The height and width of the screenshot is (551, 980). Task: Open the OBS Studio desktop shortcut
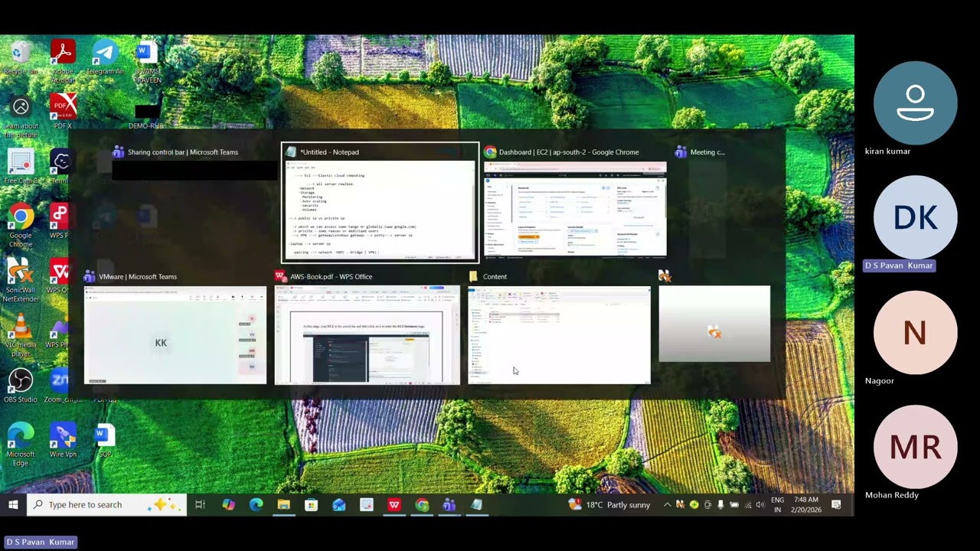(x=21, y=386)
